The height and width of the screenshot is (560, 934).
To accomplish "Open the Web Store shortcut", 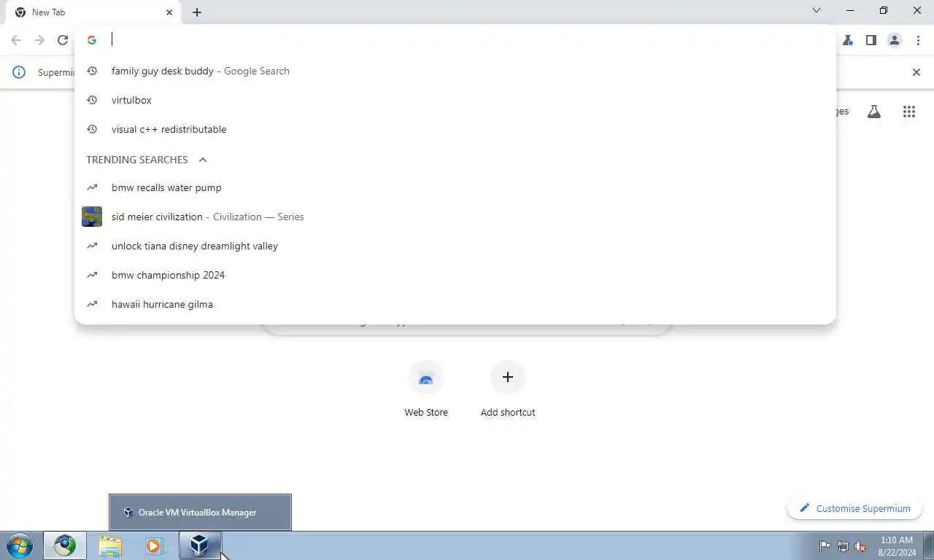I will click(x=426, y=389).
